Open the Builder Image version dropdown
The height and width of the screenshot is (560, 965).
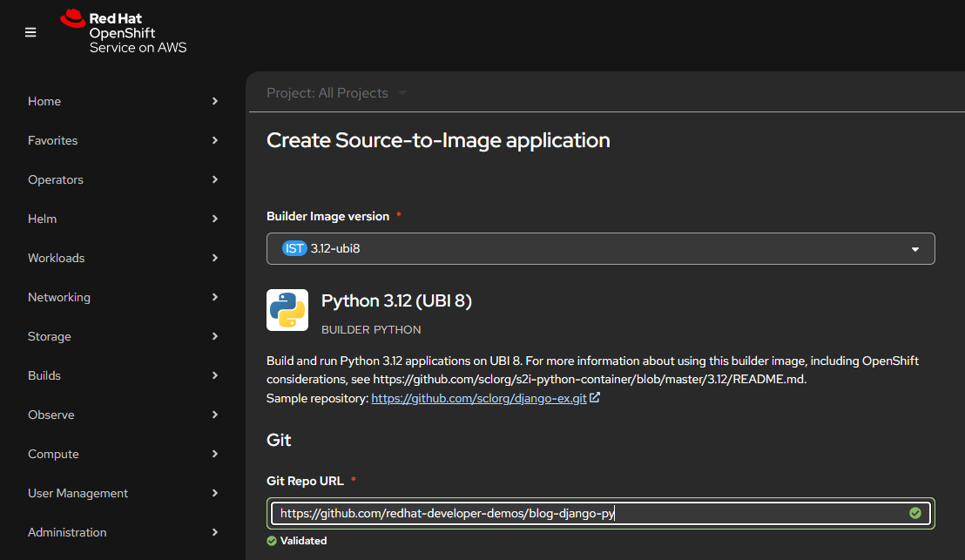pos(600,248)
